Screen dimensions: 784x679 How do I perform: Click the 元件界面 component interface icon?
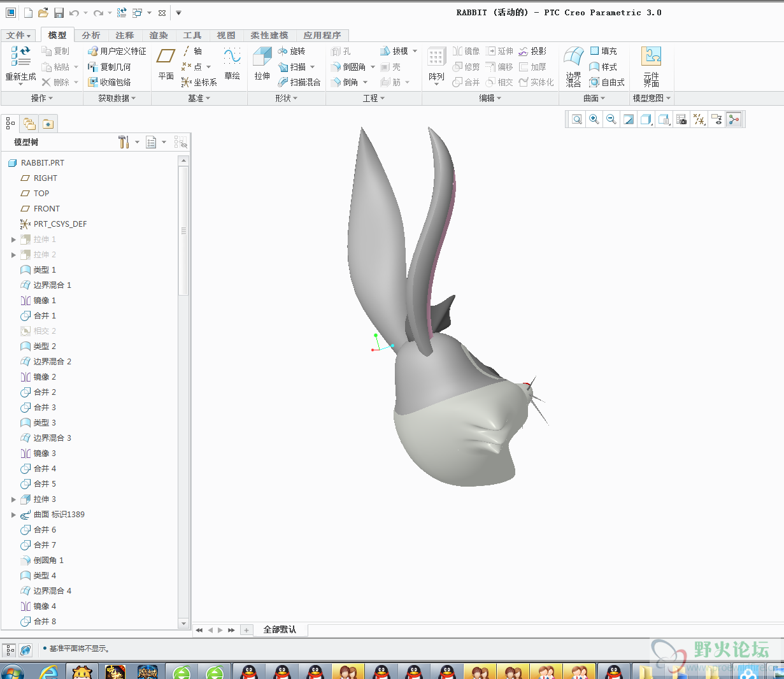(651, 66)
